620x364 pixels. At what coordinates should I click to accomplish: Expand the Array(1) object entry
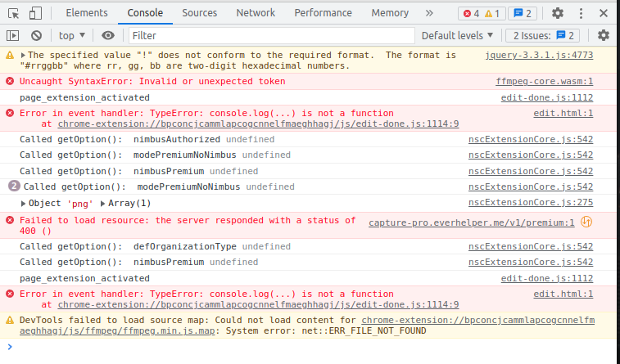(x=103, y=203)
